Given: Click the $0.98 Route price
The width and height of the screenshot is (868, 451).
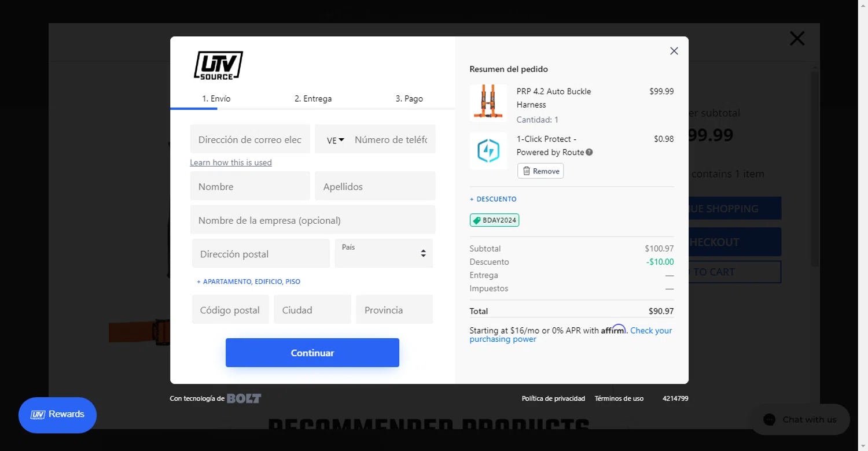Looking at the screenshot, I should pos(664,139).
